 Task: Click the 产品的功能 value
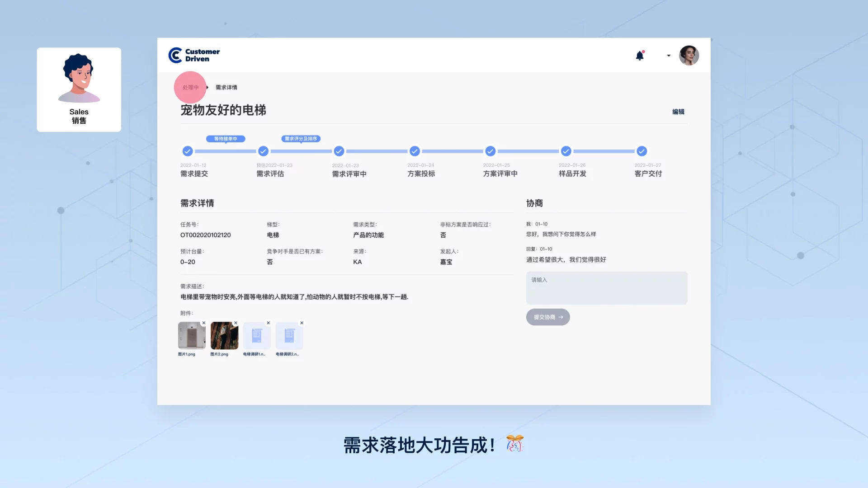(x=368, y=235)
